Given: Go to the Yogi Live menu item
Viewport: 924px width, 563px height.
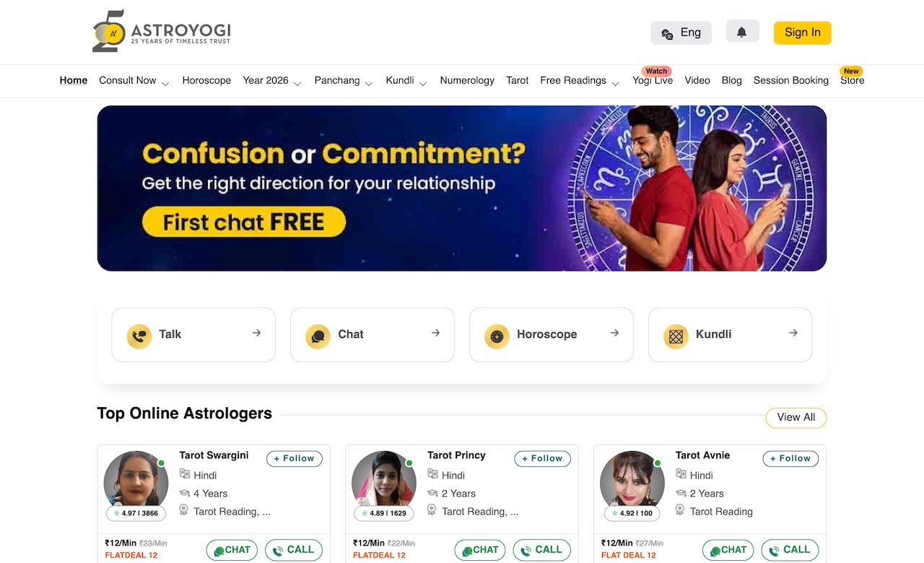Looking at the screenshot, I should 653,81.
